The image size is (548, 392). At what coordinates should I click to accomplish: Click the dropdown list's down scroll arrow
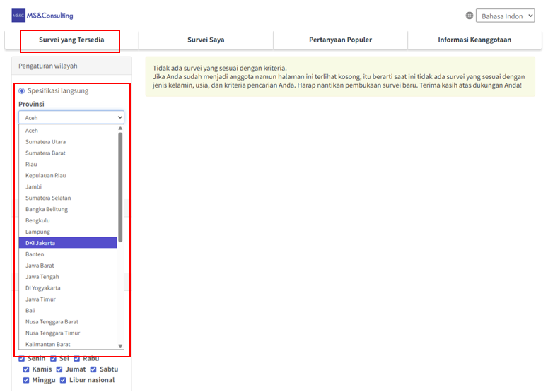[x=120, y=345]
